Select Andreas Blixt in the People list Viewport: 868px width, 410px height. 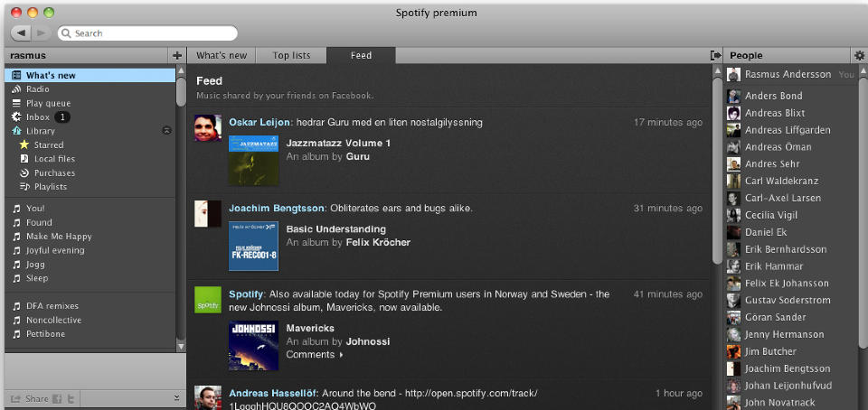[x=792, y=113]
